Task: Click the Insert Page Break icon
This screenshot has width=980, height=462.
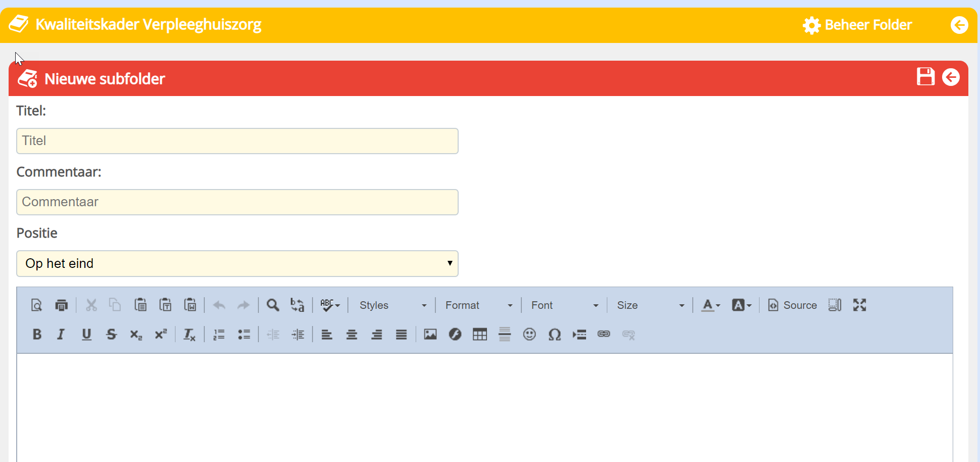Action: tap(579, 335)
